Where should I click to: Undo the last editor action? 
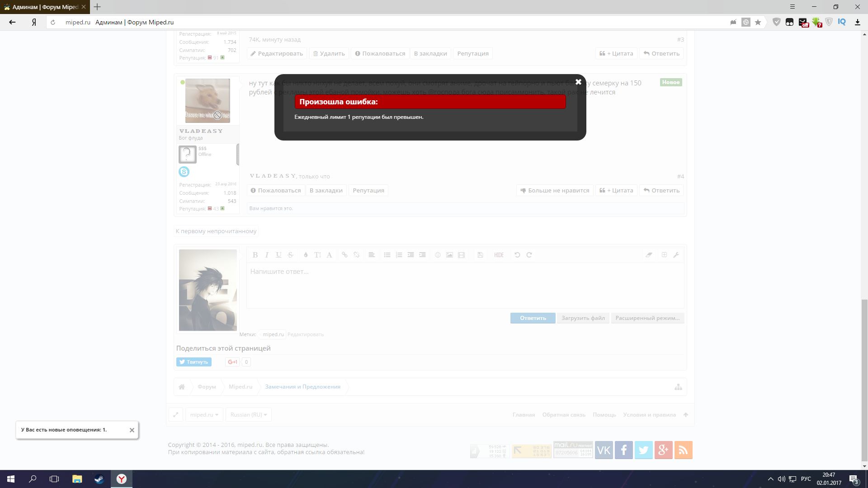pyautogui.click(x=517, y=255)
